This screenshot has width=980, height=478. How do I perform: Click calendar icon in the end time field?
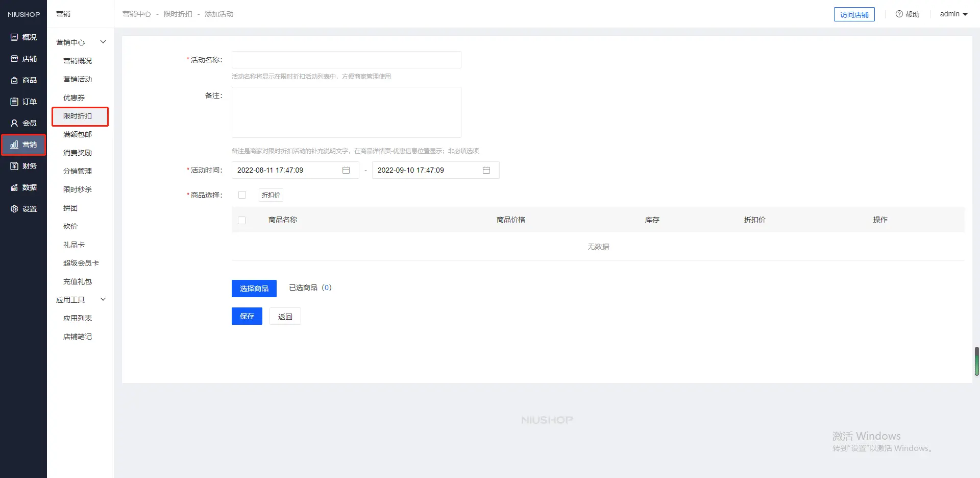[486, 170]
